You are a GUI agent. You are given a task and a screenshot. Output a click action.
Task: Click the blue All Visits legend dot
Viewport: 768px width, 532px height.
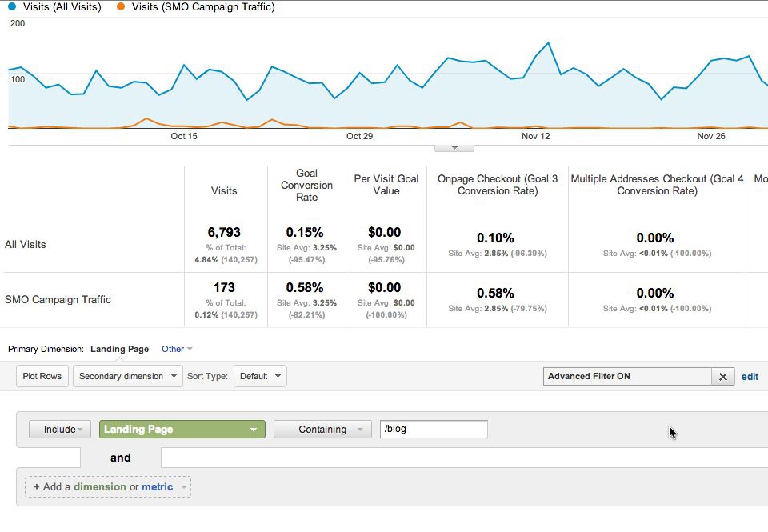coord(12,7)
